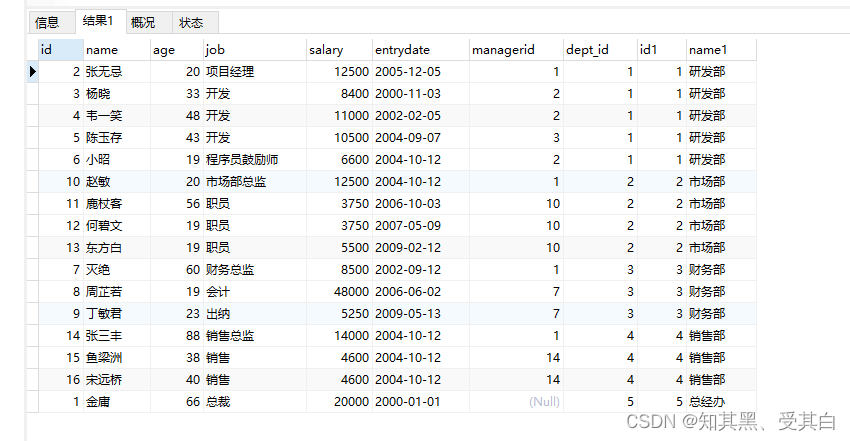Click the entrydate cell 2009-02-12
This screenshot has width=850, height=441.
coord(421,248)
